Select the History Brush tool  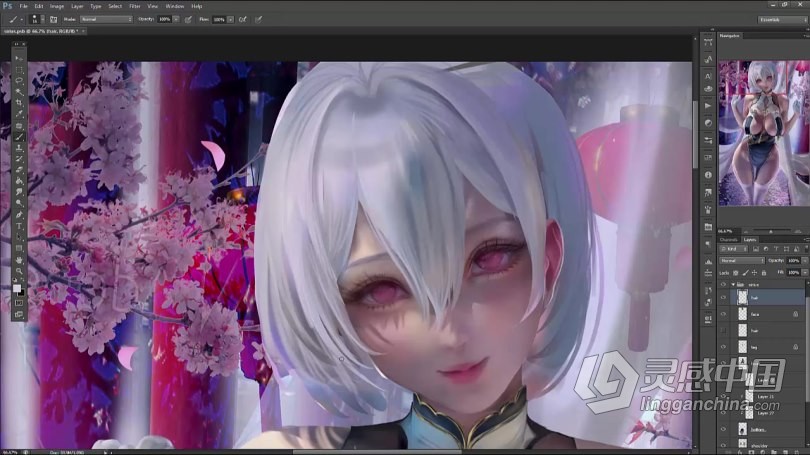19,159
